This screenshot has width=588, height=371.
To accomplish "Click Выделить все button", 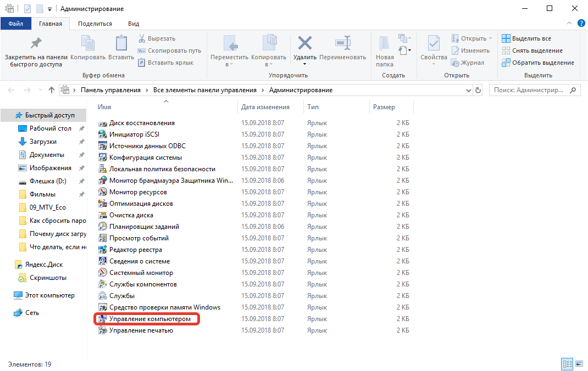I will [x=526, y=38].
